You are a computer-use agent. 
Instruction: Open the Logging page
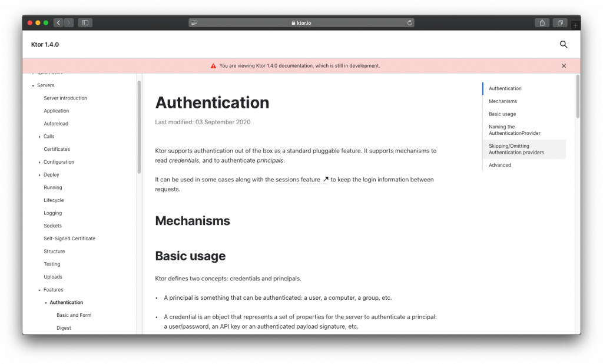coord(52,213)
